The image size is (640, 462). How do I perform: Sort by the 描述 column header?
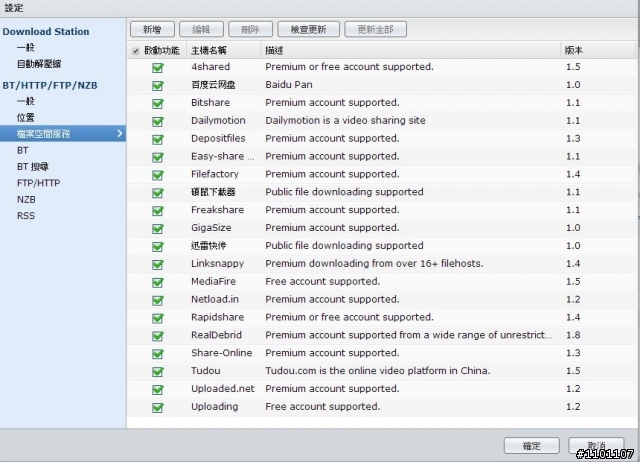click(x=411, y=50)
